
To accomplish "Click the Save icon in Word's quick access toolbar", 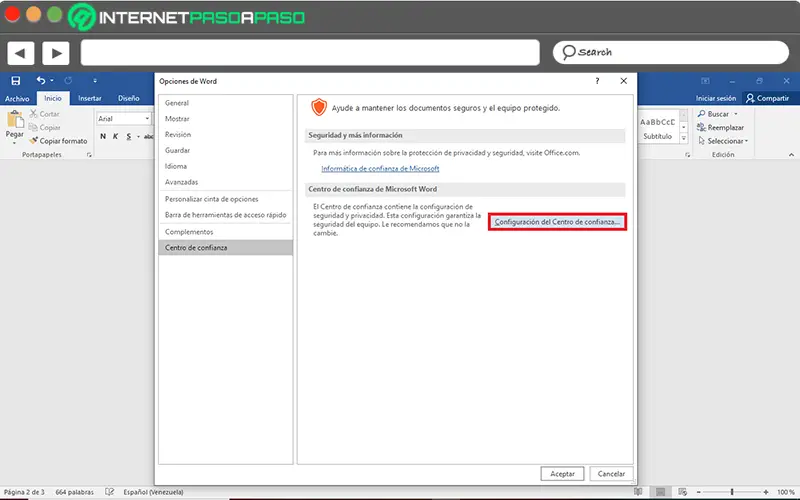I will click(16, 81).
